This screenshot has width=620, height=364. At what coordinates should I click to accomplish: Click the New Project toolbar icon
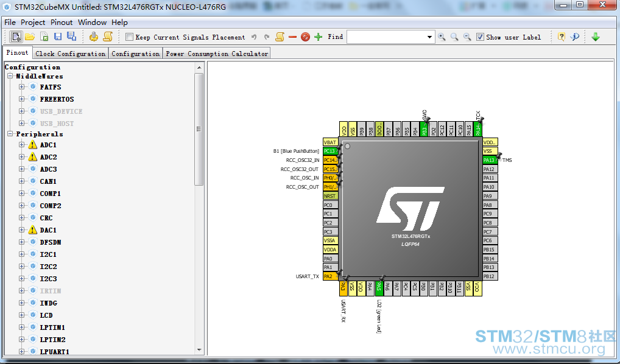pos(15,37)
